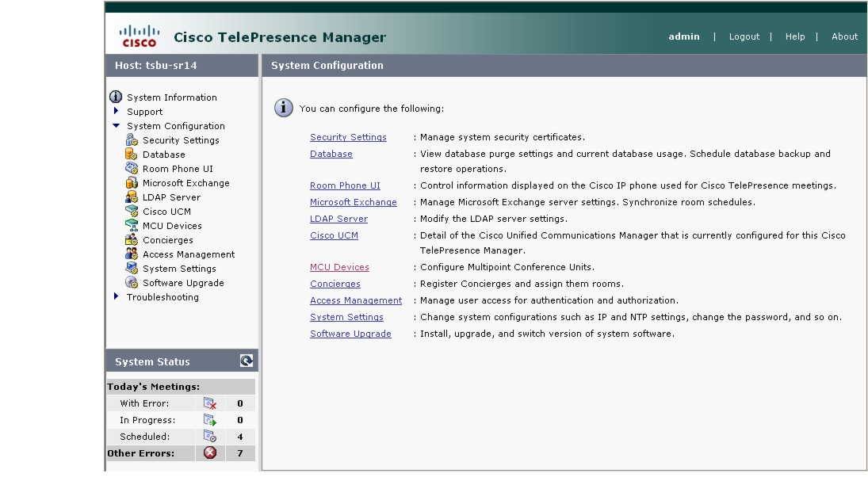Open Logout in the header
Viewport: 868px width, 504px height.
[x=744, y=36]
